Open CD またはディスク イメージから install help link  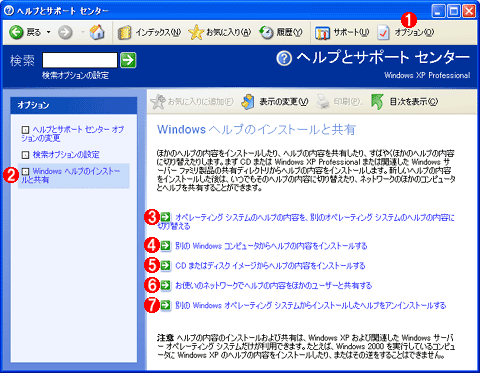click(x=270, y=266)
